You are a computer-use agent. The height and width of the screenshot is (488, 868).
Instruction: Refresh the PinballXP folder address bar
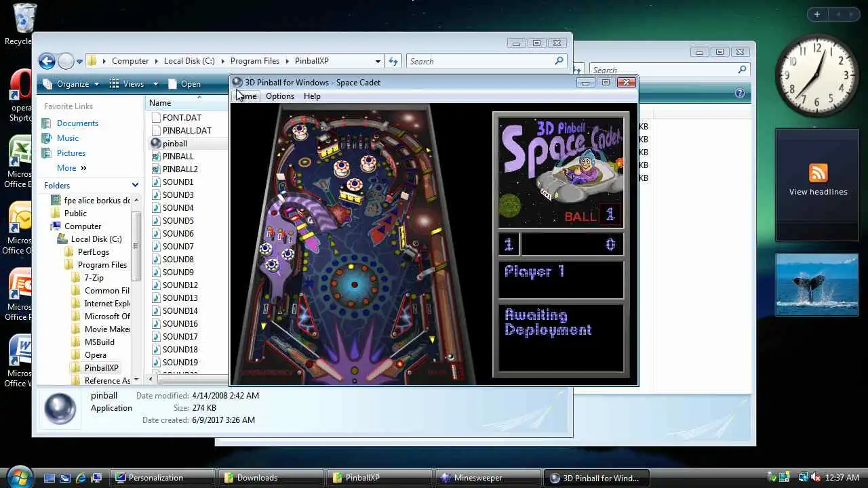393,61
